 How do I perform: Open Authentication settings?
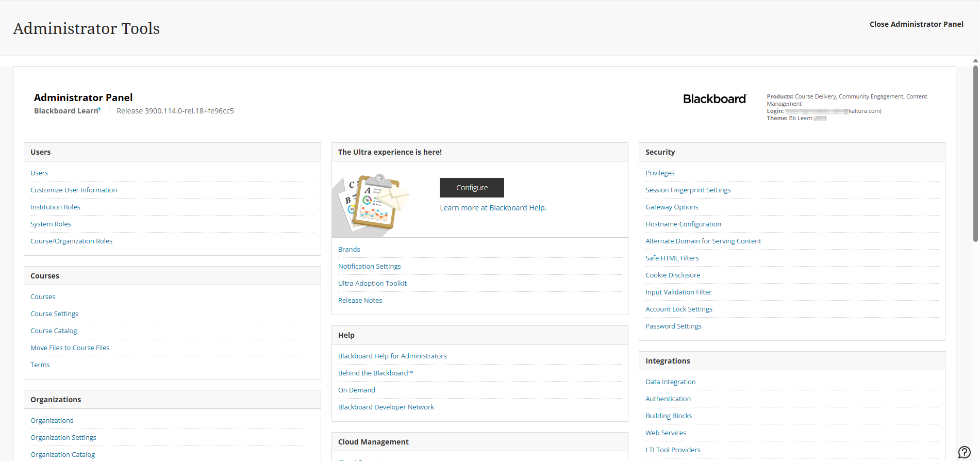tap(668, 399)
